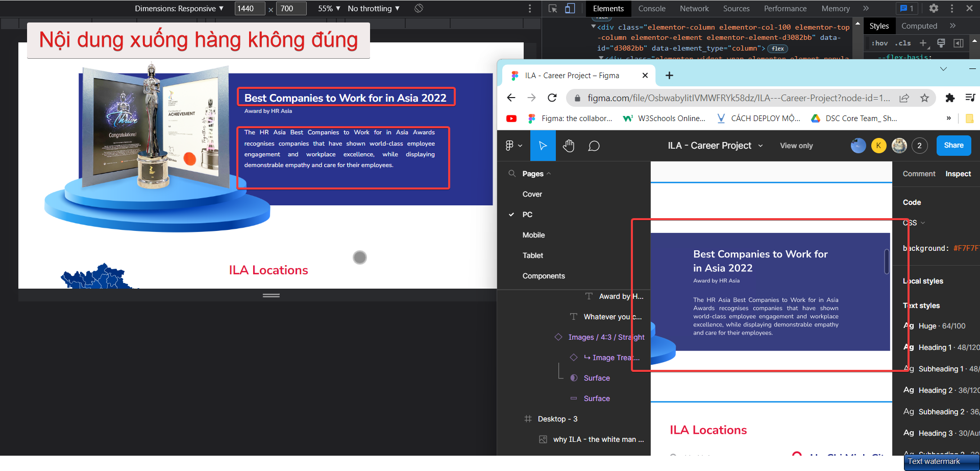Click the Share button in Figma
This screenshot has width=980, height=471.
tap(953, 146)
